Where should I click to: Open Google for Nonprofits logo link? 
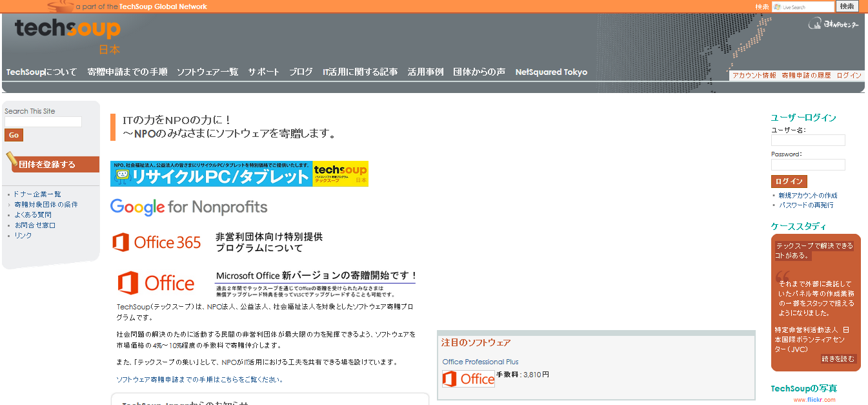(188, 207)
